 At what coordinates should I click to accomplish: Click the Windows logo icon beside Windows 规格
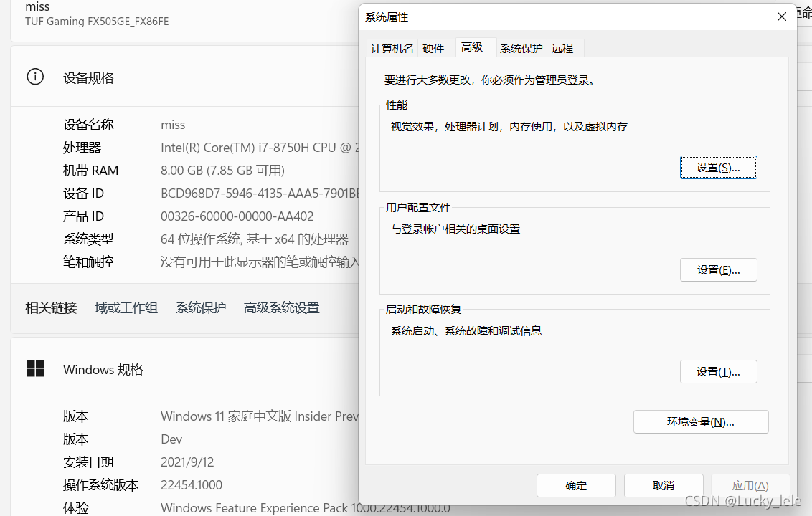click(x=35, y=368)
